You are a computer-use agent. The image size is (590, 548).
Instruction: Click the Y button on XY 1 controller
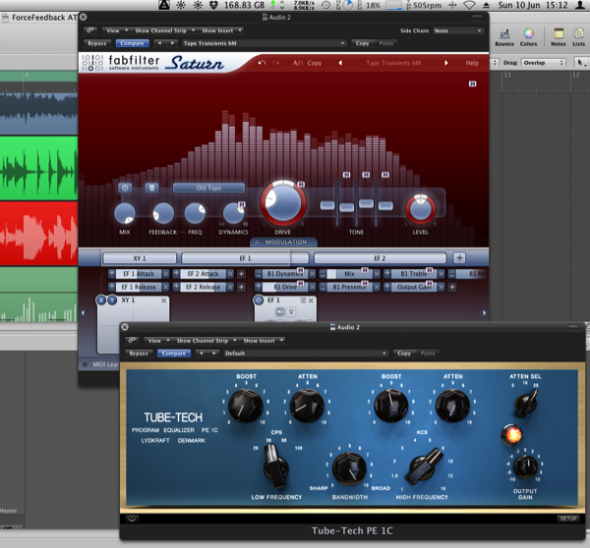pos(112,300)
